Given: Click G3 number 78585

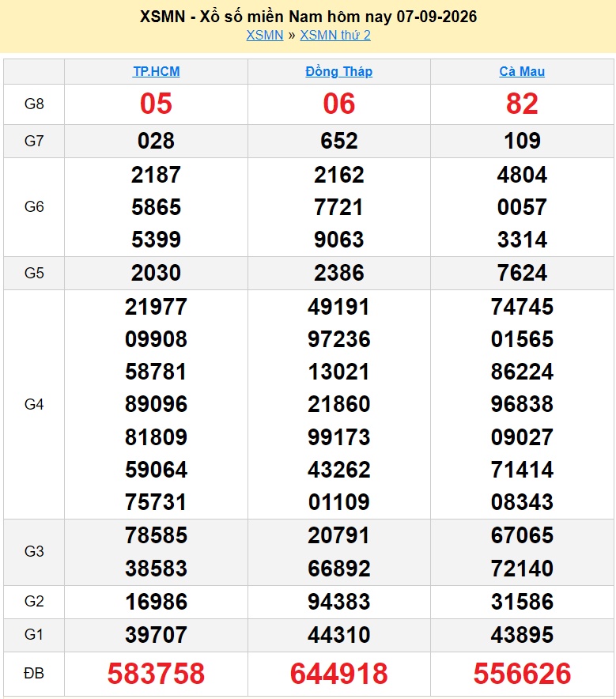Looking at the screenshot, I should (156, 535).
